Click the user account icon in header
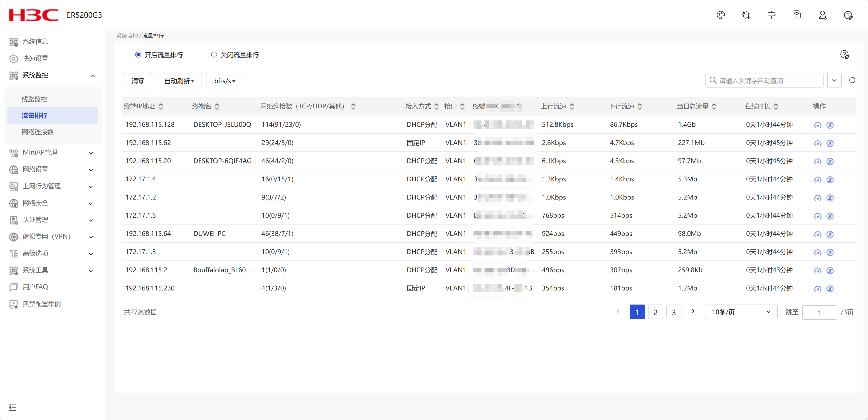This screenshot has width=868, height=420. (x=822, y=15)
